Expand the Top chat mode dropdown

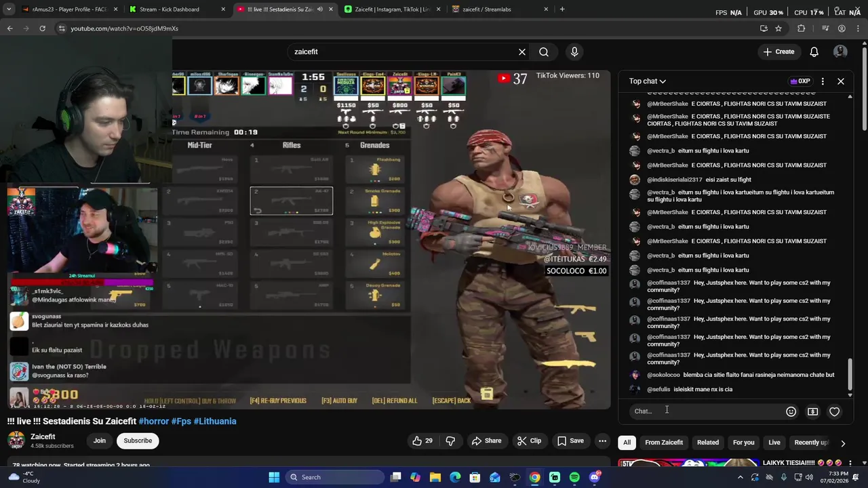tap(647, 81)
